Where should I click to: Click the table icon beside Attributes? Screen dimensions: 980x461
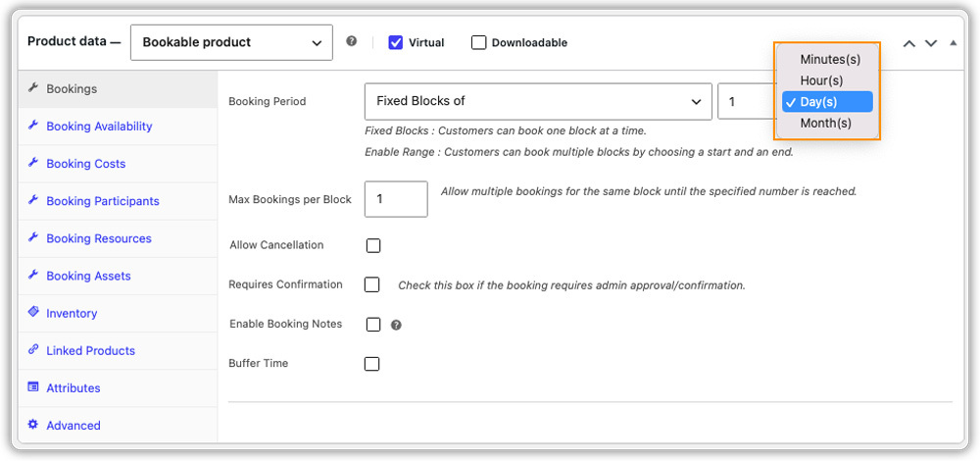[x=33, y=387]
